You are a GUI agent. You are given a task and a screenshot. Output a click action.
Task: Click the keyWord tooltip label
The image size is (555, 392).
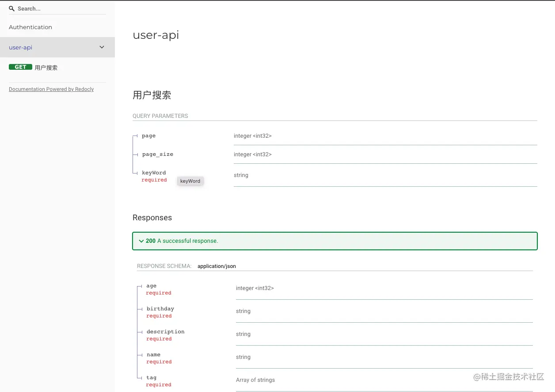[190, 181]
